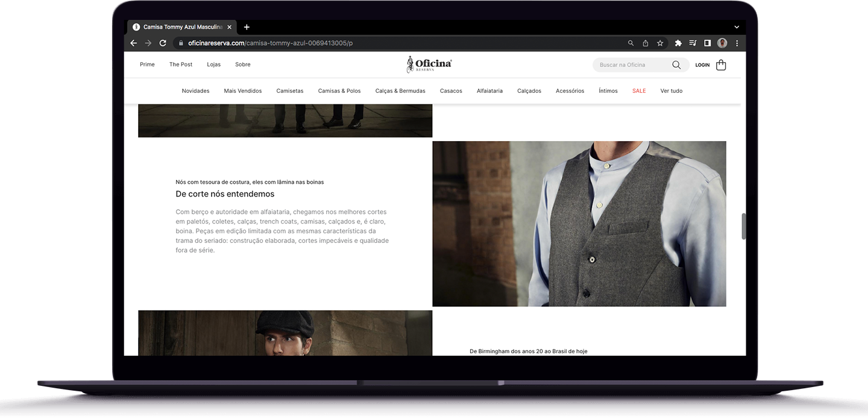Open the Prime link
Screen dimensions: 868x419
point(147,65)
